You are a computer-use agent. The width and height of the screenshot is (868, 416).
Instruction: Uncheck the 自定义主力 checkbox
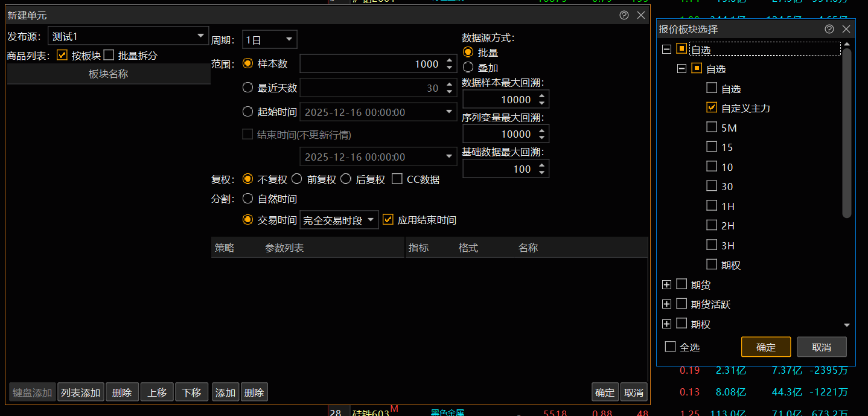point(712,108)
